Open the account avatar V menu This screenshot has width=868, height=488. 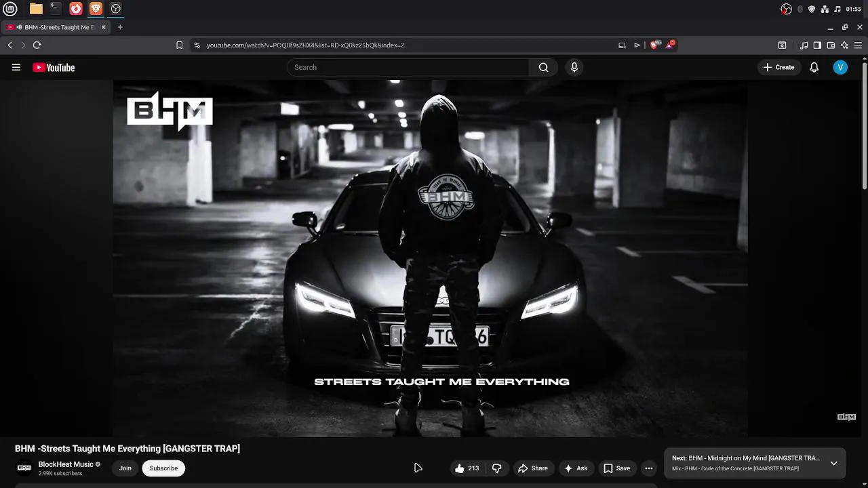point(840,67)
